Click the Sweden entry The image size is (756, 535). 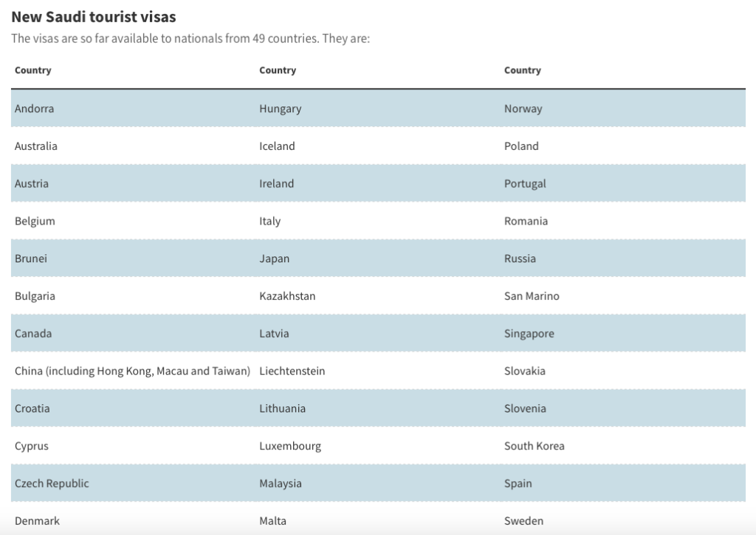[x=523, y=521]
